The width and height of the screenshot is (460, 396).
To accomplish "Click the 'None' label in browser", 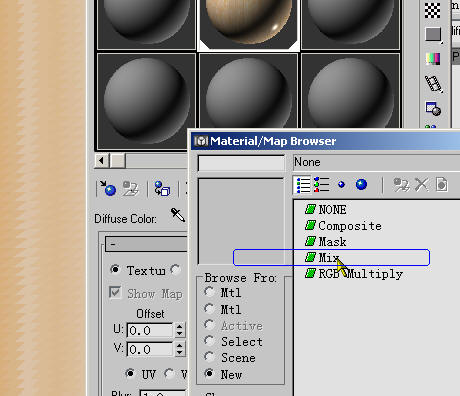I will pyautogui.click(x=307, y=162).
